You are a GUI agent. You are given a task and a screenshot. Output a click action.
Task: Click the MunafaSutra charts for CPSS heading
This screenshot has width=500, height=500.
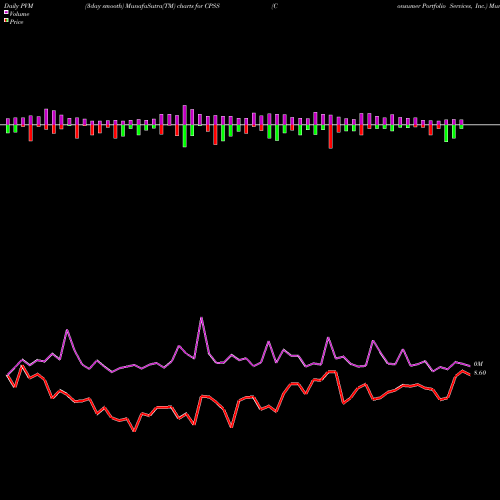152,6
